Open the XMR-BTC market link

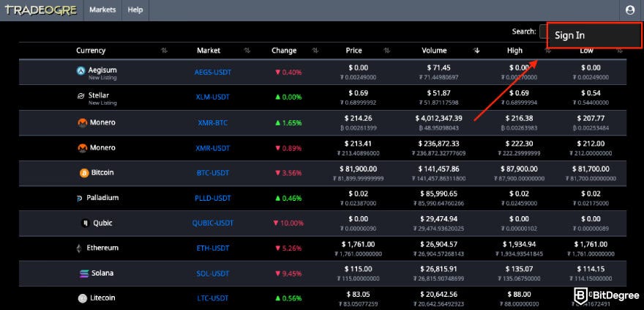pyautogui.click(x=213, y=123)
